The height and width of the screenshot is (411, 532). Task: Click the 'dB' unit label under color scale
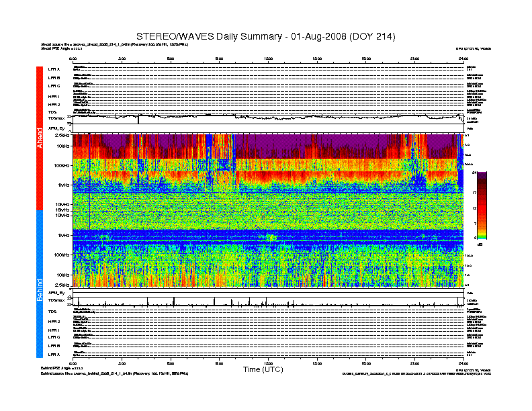480,244
